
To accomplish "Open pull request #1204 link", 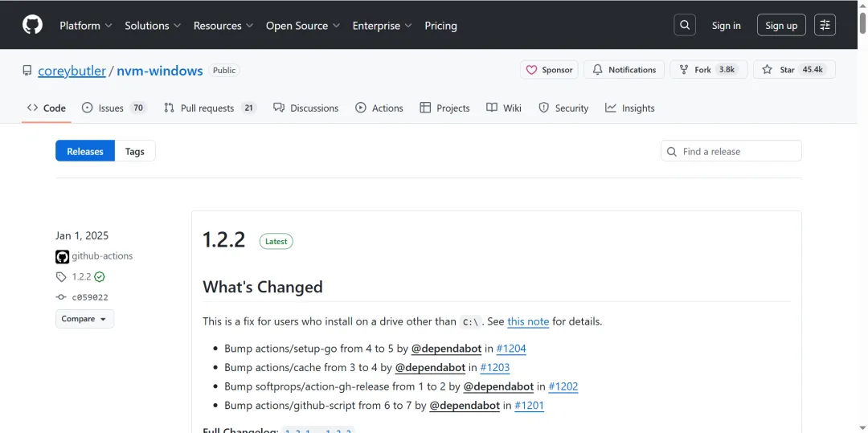I will 511,349.
